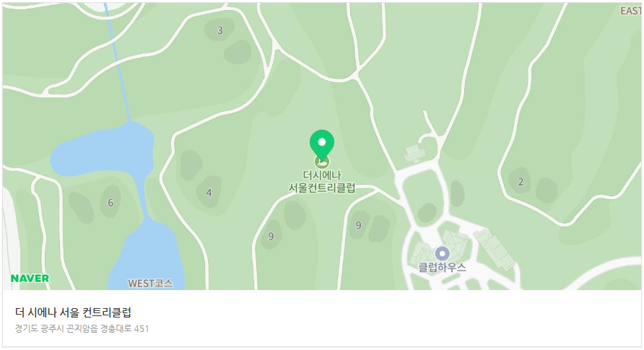Click the golf course icon under pin
The image size is (644, 350).
322,162
